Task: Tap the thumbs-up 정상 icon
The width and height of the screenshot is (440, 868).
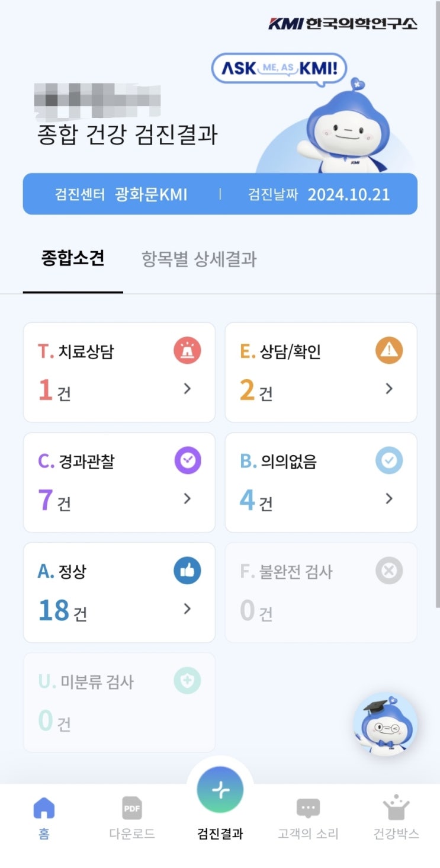Action: tap(187, 571)
